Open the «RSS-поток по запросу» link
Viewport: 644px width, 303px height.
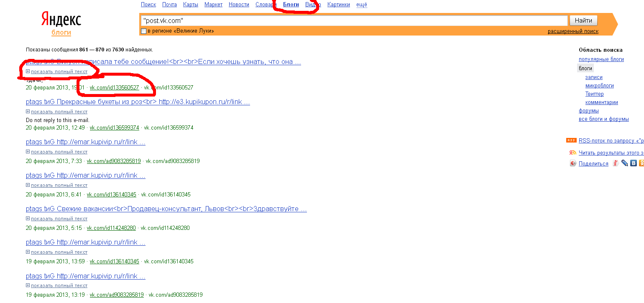[611, 141]
